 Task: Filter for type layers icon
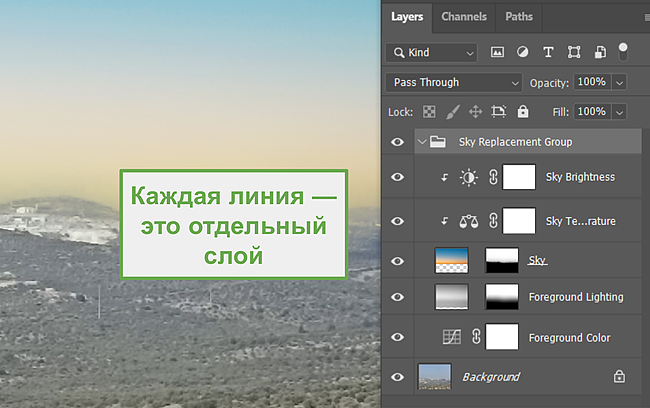pyautogui.click(x=548, y=52)
